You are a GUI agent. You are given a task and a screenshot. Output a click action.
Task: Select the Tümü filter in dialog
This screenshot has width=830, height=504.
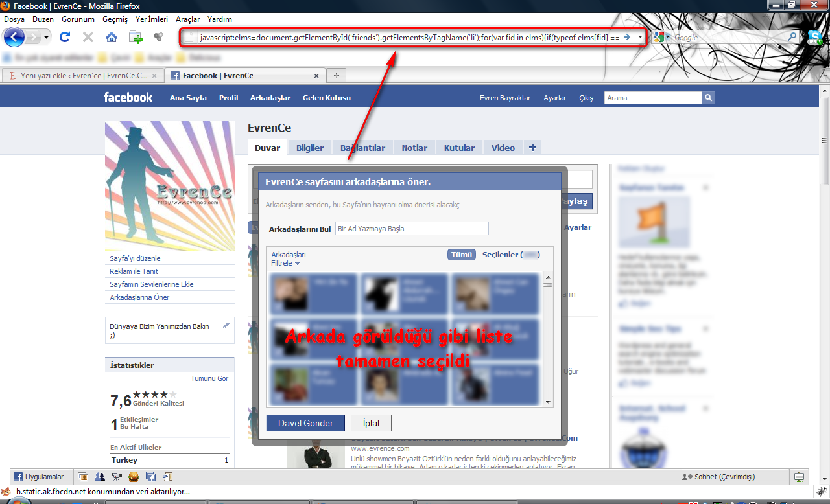[x=462, y=255]
